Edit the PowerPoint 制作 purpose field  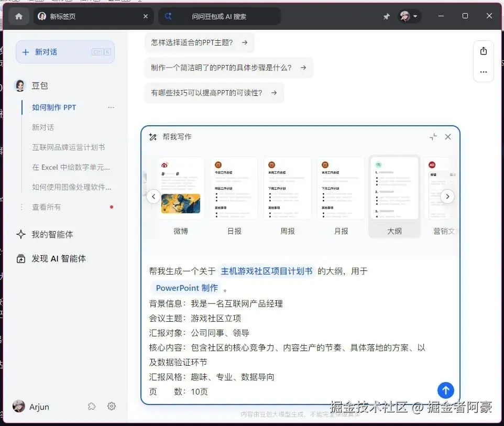click(187, 288)
